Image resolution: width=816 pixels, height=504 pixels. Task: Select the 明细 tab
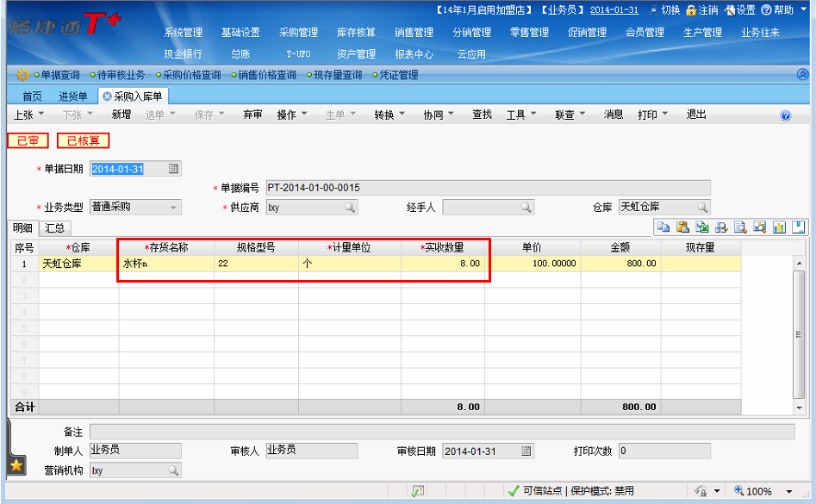tap(22, 227)
